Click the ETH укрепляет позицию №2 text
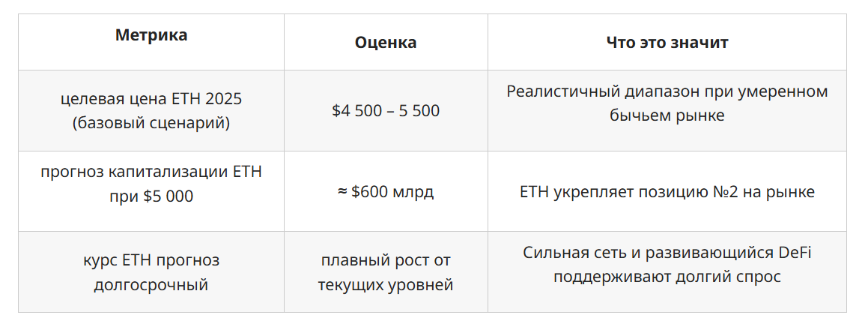868x327 pixels. coord(667,192)
